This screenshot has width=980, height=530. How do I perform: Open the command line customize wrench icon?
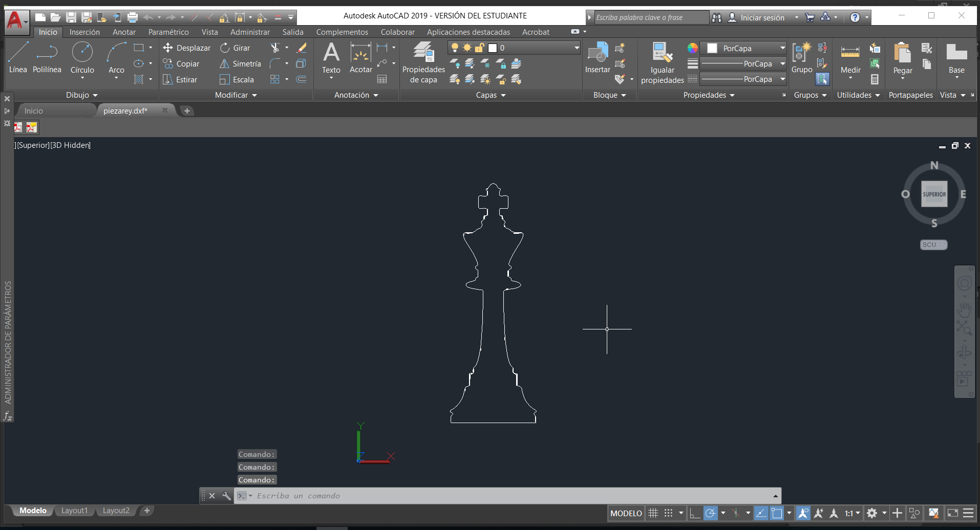[x=226, y=496]
